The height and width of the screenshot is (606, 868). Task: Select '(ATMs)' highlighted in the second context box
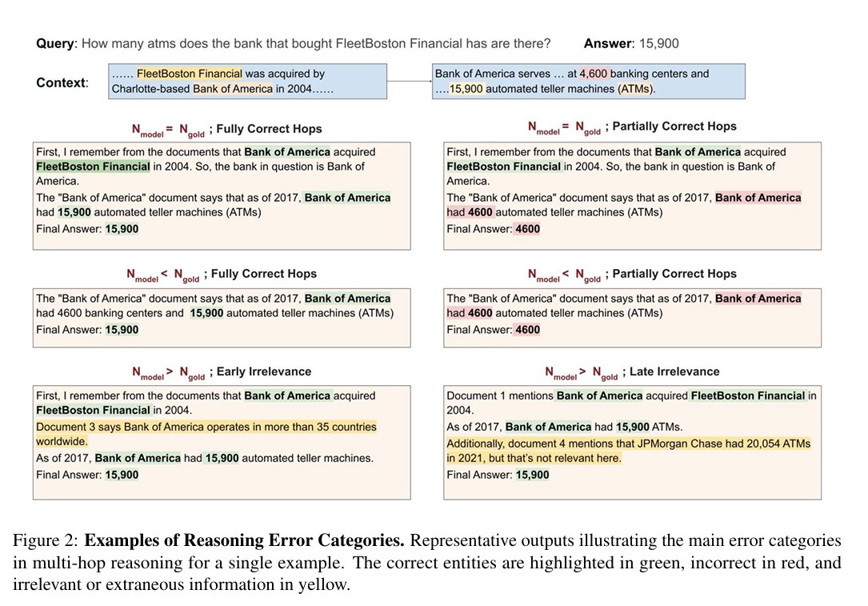coord(635,89)
